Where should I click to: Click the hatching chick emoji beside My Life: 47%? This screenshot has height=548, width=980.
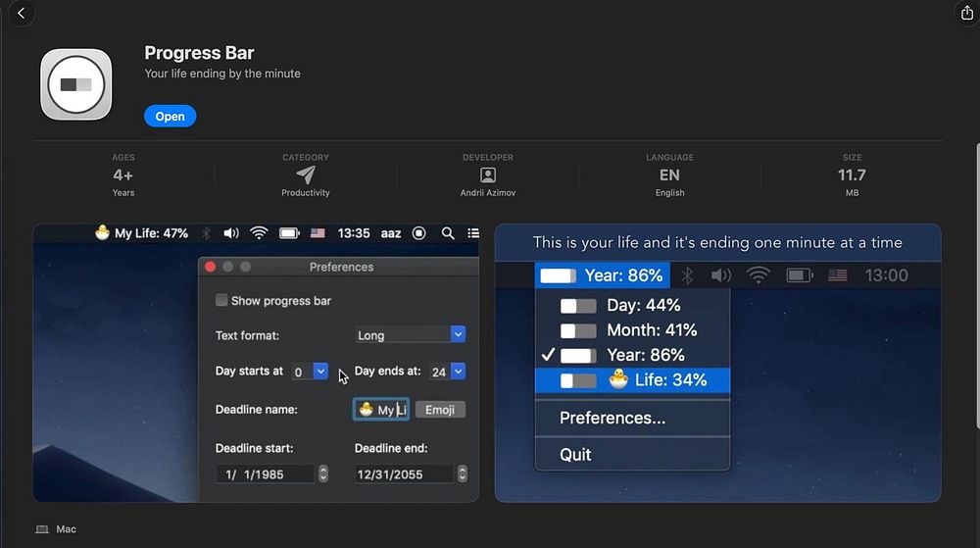point(103,232)
